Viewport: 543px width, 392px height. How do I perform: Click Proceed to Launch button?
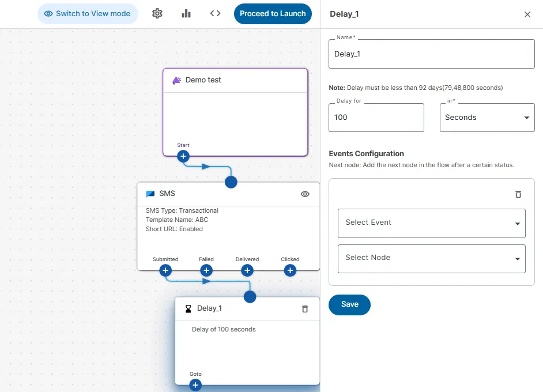coord(273,14)
